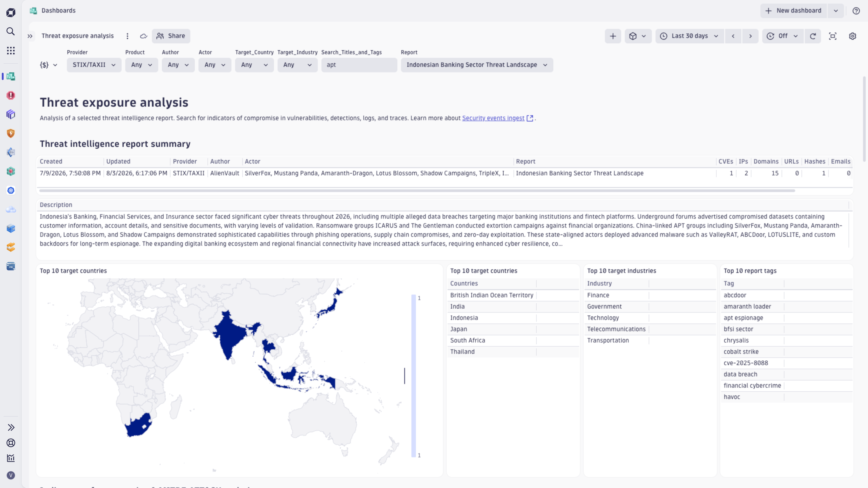Sort by the CVEs column header

725,161
